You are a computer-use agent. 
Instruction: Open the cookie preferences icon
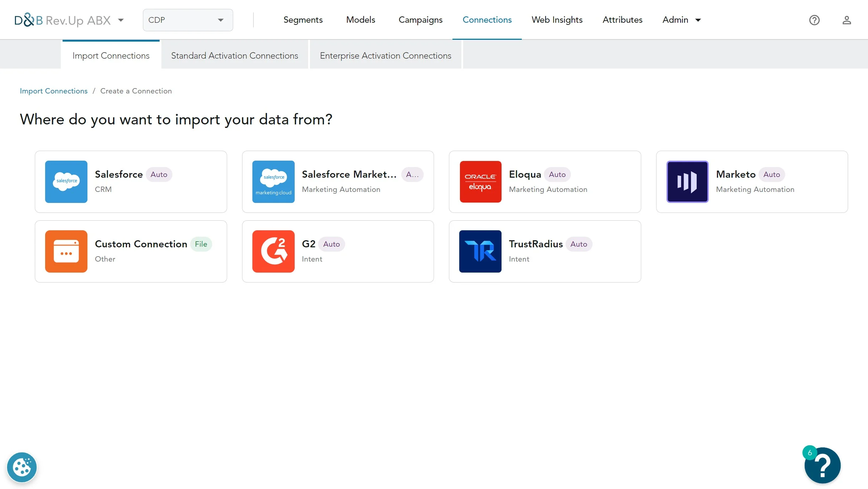(22, 467)
